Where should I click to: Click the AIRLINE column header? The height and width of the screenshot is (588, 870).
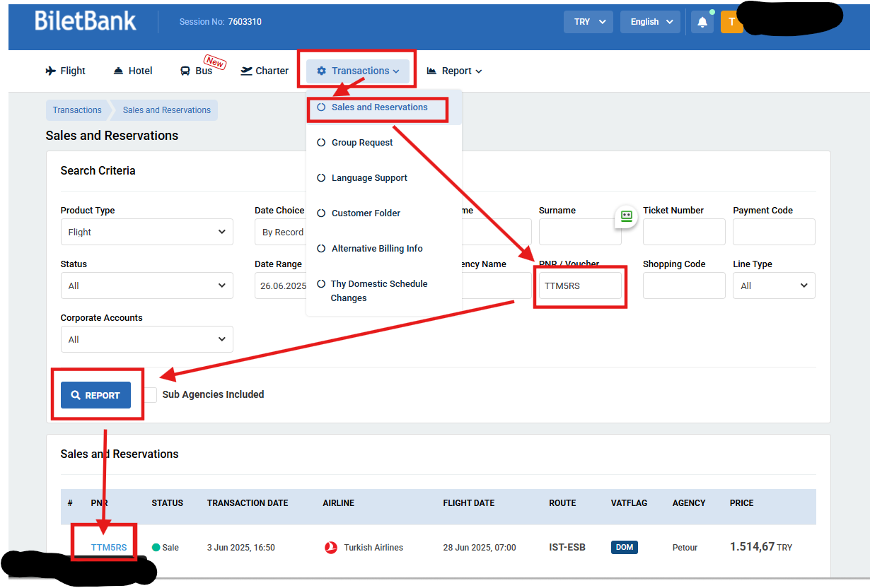coord(338,503)
